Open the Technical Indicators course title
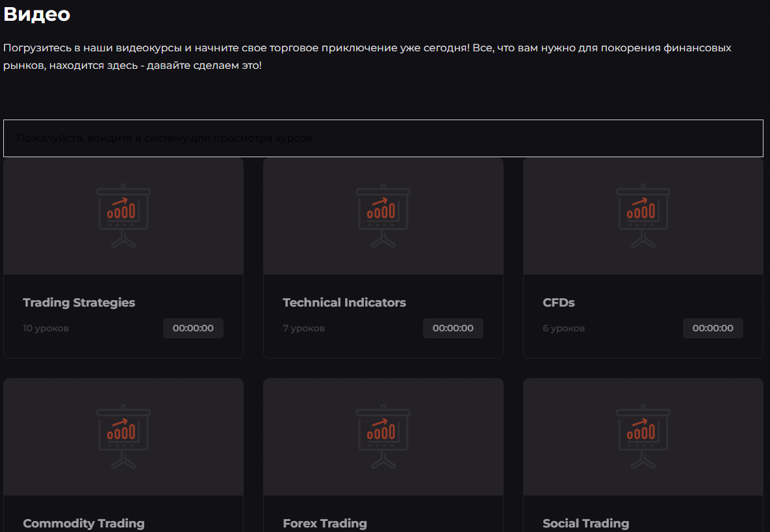 [344, 303]
